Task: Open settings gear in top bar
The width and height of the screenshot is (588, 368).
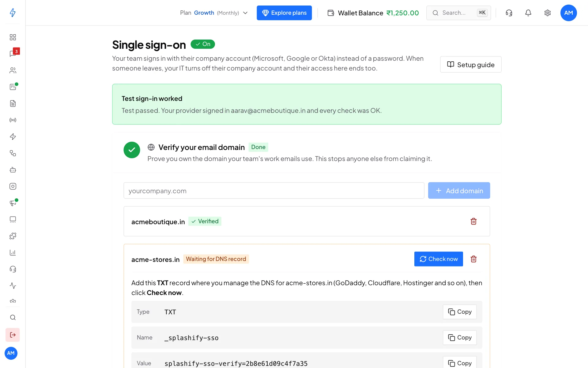Action: [548, 13]
